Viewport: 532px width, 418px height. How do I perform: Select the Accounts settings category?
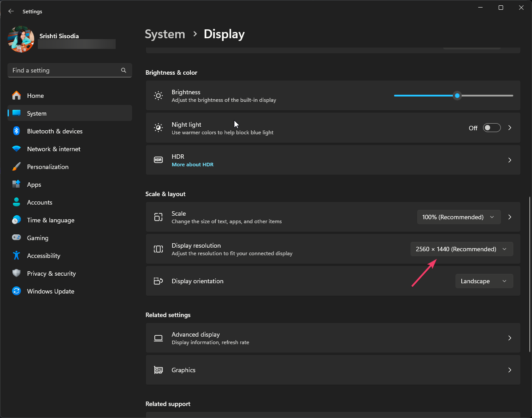pos(69,202)
